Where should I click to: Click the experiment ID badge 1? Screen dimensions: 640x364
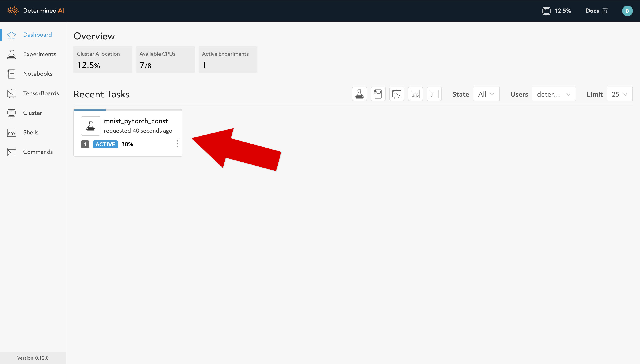(x=85, y=144)
